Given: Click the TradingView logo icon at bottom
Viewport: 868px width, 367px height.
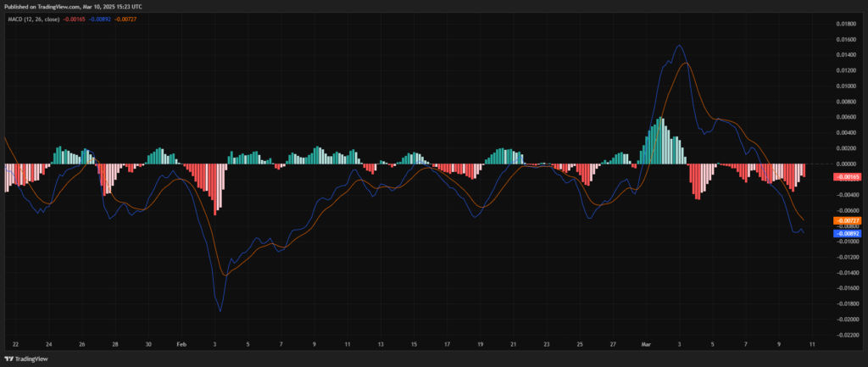Looking at the screenshot, I should [x=10, y=359].
